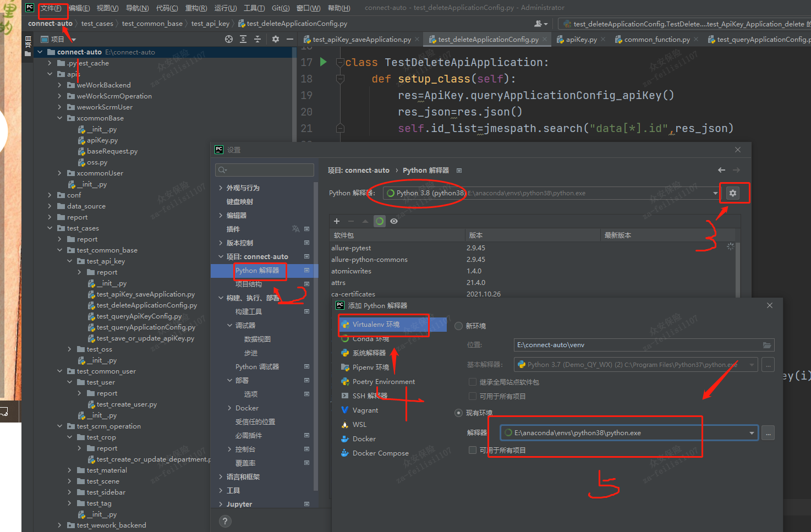Go forward in Settings navigation
This screenshot has height=532, width=811.
pyautogui.click(x=736, y=170)
